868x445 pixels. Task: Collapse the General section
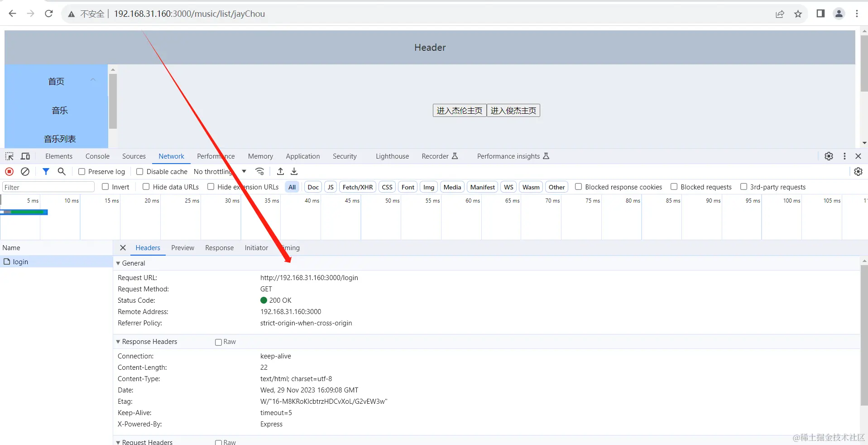pyautogui.click(x=118, y=263)
